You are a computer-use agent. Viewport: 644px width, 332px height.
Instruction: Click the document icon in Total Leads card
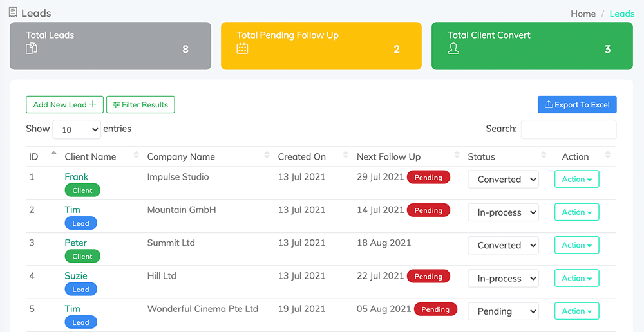[x=31, y=49]
